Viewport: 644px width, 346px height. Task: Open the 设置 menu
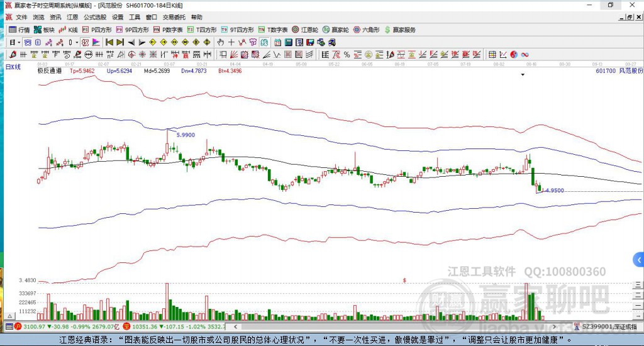point(118,17)
